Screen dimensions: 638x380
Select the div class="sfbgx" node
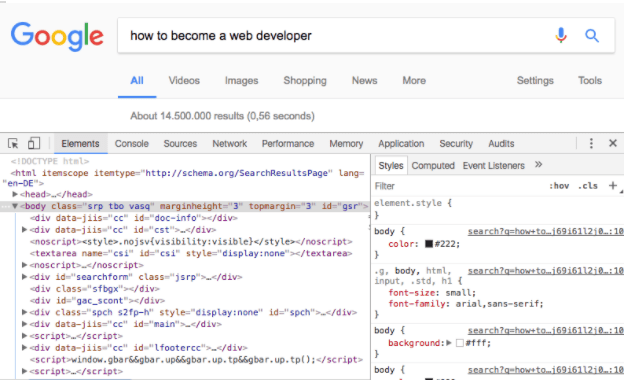95,288
